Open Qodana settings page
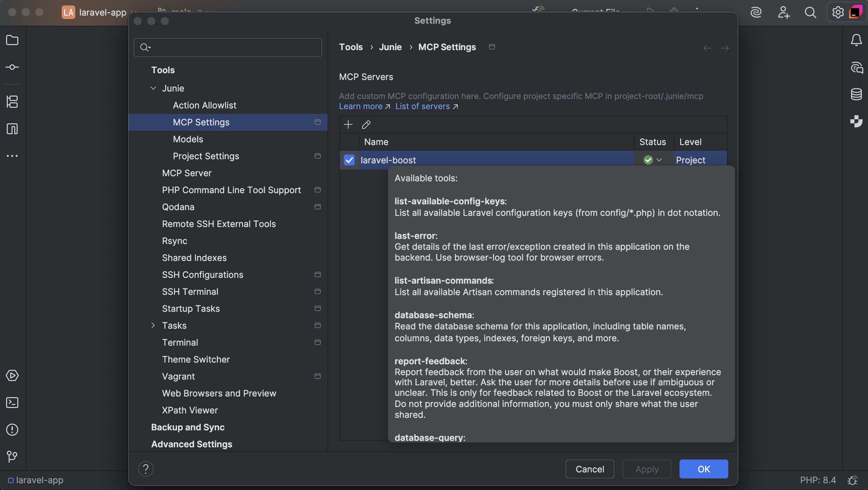868x490 pixels. 178,207
